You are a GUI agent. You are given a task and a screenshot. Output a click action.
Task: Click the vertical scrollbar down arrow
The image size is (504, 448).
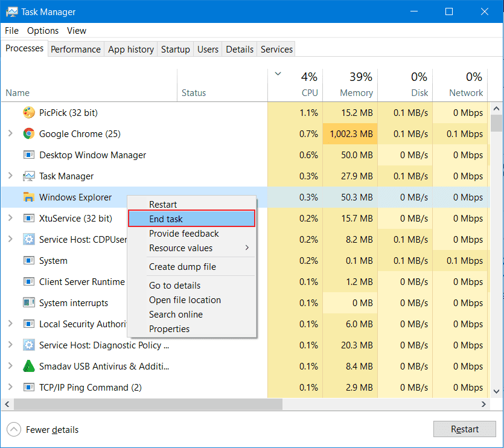point(496,391)
